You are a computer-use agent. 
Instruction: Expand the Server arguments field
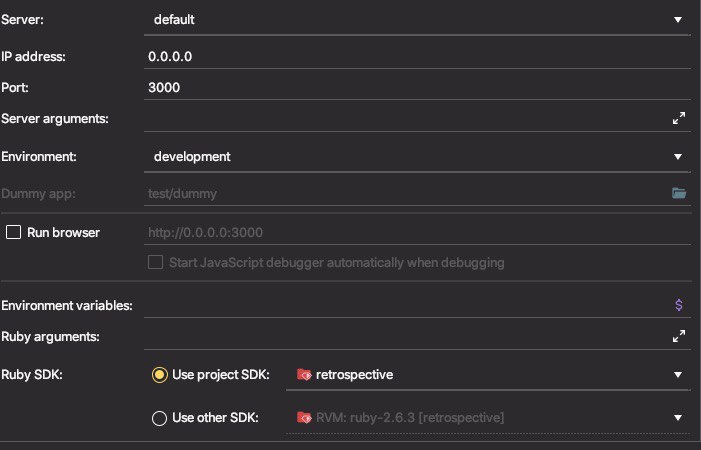click(x=679, y=118)
